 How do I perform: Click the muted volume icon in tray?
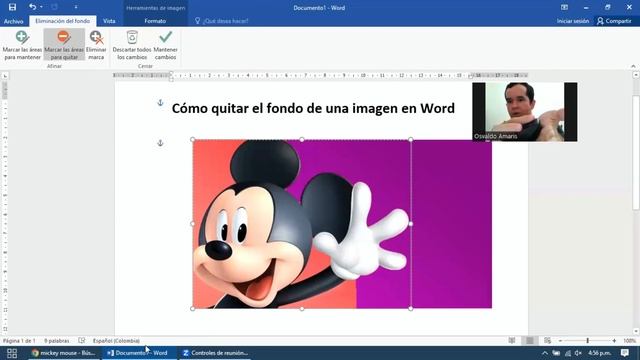point(578,353)
